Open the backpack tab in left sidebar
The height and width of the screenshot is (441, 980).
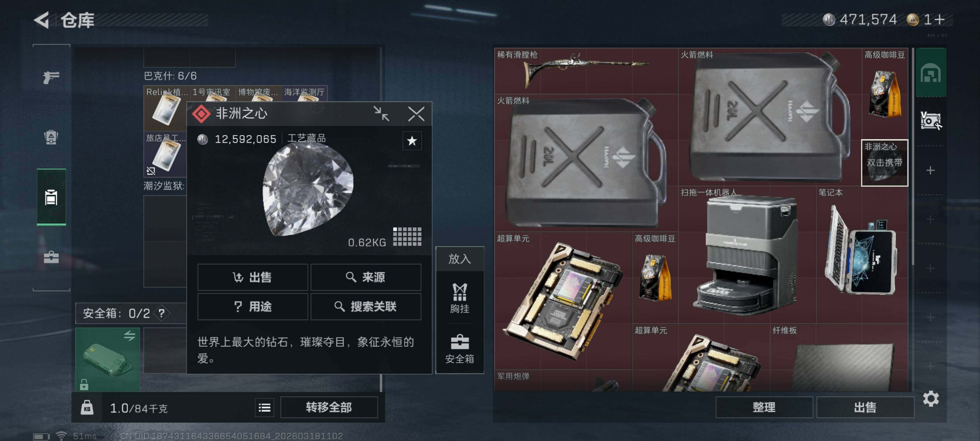[x=51, y=137]
